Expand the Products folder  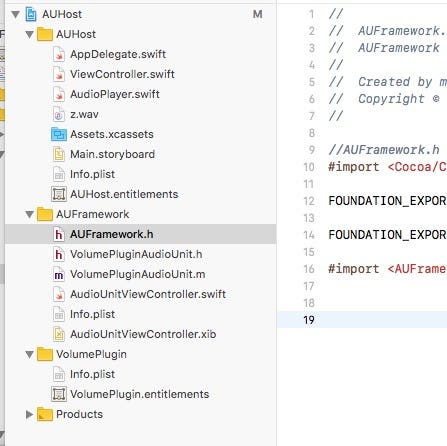tap(29, 414)
